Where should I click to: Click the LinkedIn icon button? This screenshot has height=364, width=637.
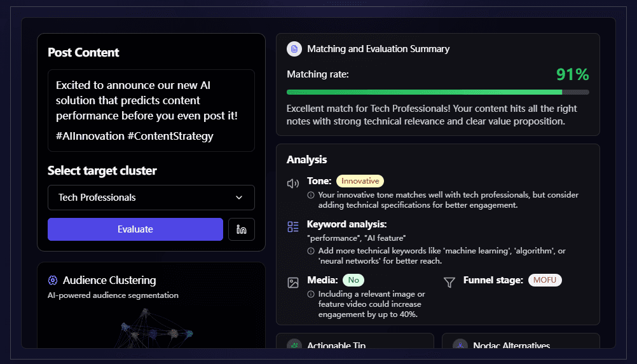242,229
